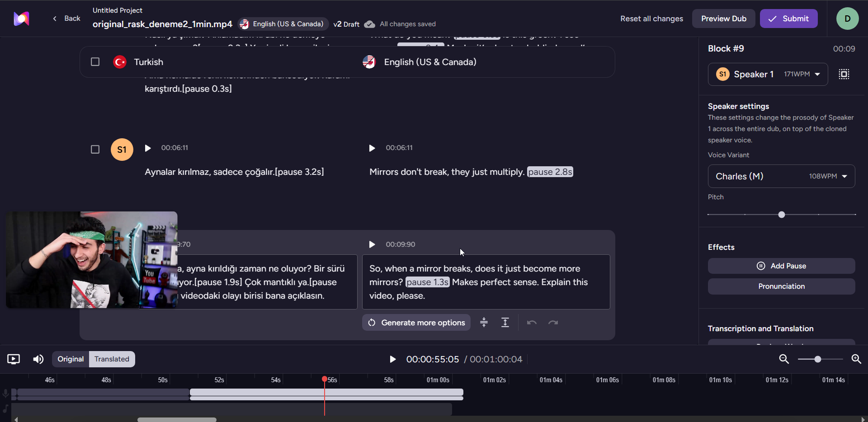Click the expand text height icon

[x=505, y=322]
